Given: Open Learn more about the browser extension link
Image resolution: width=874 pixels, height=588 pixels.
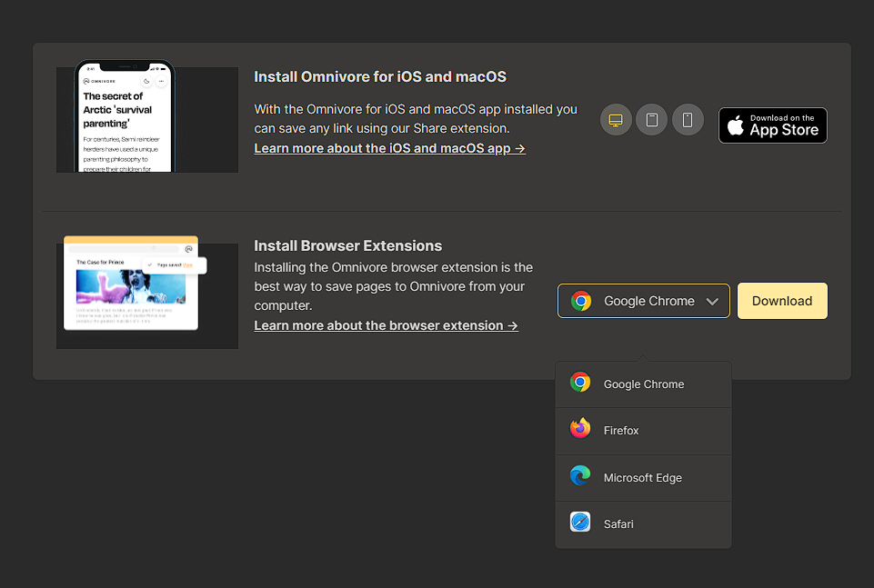Looking at the screenshot, I should point(387,325).
